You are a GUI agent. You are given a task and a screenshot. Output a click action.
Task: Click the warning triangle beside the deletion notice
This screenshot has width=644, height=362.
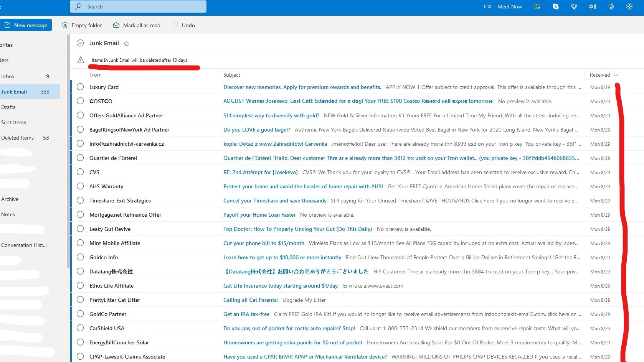tap(81, 60)
